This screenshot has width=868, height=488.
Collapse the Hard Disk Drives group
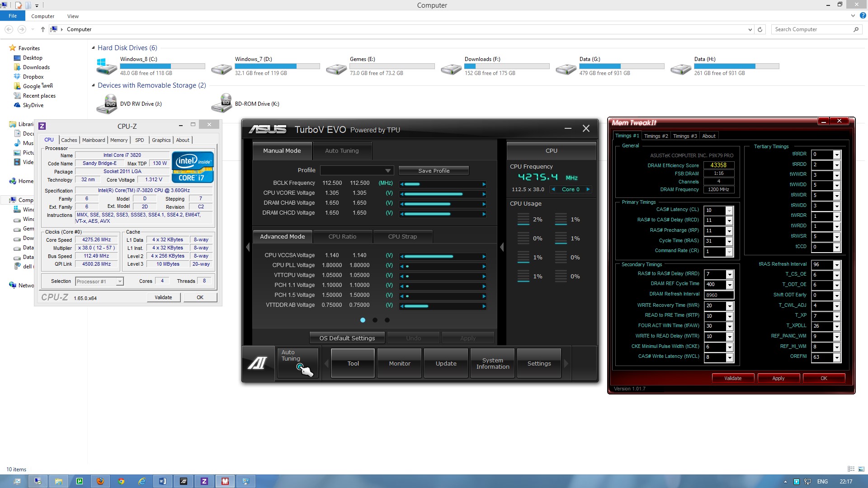pyautogui.click(x=94, y=48)
